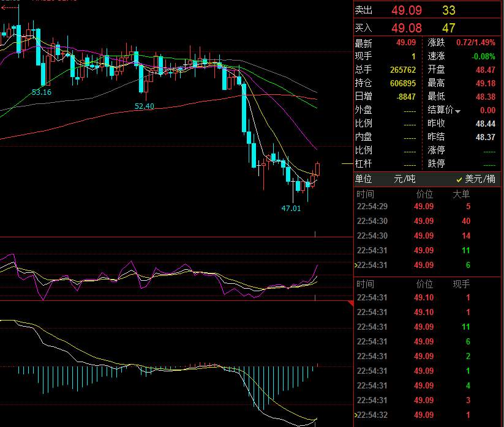Click the 53.16 low label on chart

pos(42,92)
